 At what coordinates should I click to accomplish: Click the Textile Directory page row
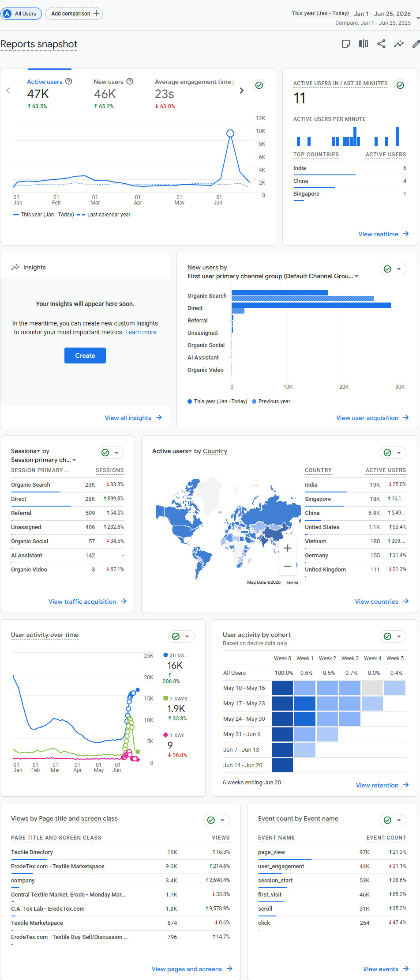pos(120,852)
